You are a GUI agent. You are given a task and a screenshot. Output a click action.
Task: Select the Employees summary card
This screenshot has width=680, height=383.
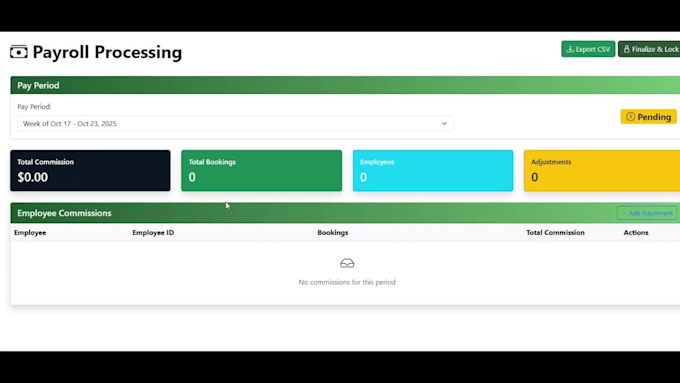(433, 170)
